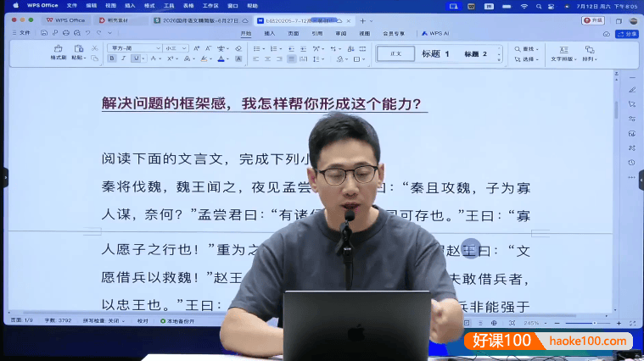Open the font name dropdown 苹方-简
Screen dimensions: 644x361
click(135, 48)
